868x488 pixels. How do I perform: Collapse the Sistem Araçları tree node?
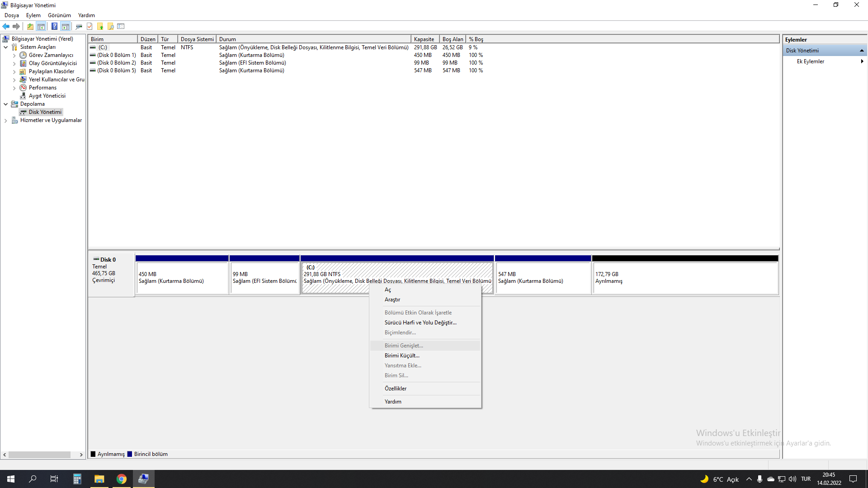point(5,47)
